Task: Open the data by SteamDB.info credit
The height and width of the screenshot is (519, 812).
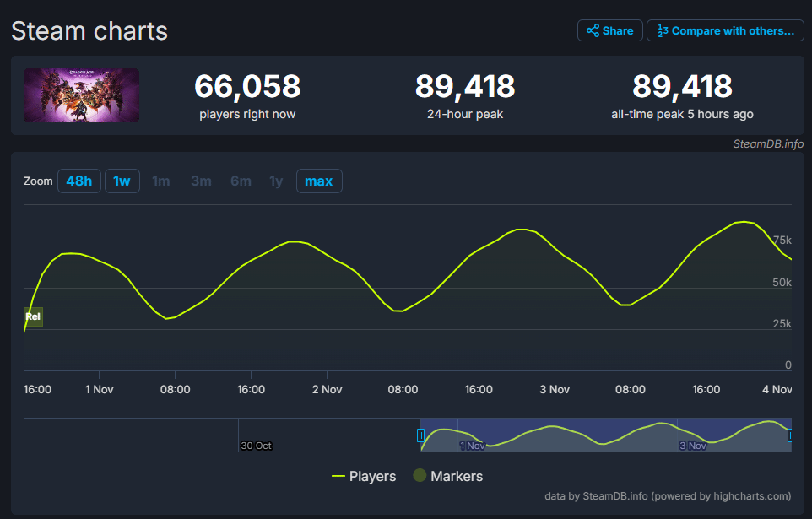Action: [x=668, y=496]
